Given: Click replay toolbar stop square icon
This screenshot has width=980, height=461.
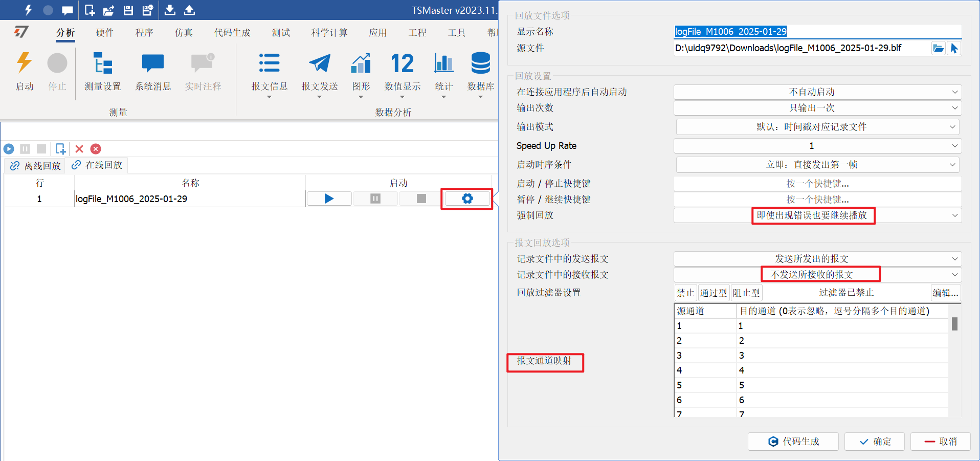Looking at the screenshot, I should 41,149.
